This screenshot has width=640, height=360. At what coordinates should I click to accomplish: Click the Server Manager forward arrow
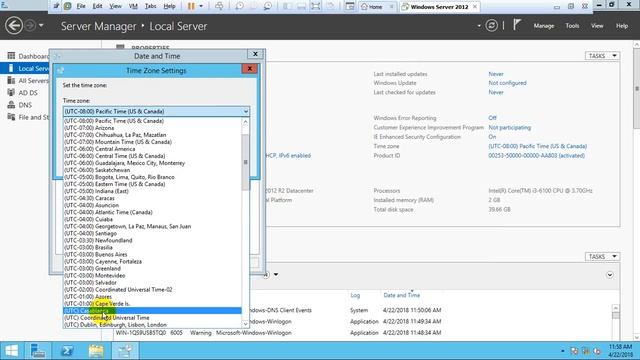tap(30, 26)
